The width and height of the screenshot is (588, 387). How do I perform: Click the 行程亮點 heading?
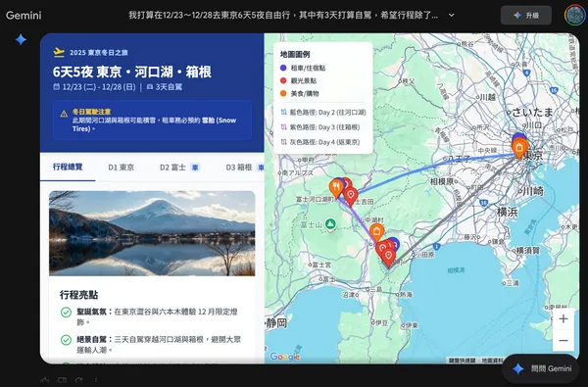coord(78,295)
